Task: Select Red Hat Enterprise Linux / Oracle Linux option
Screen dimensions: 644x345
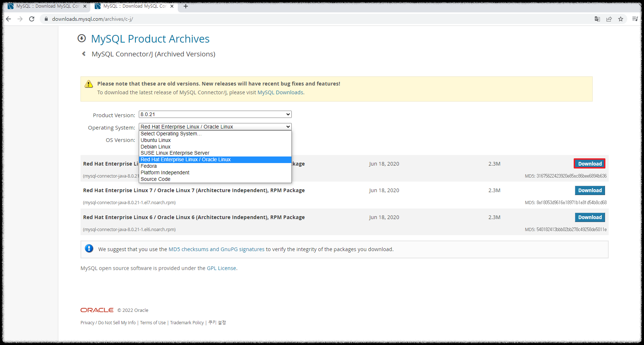Action: (215, 159)
